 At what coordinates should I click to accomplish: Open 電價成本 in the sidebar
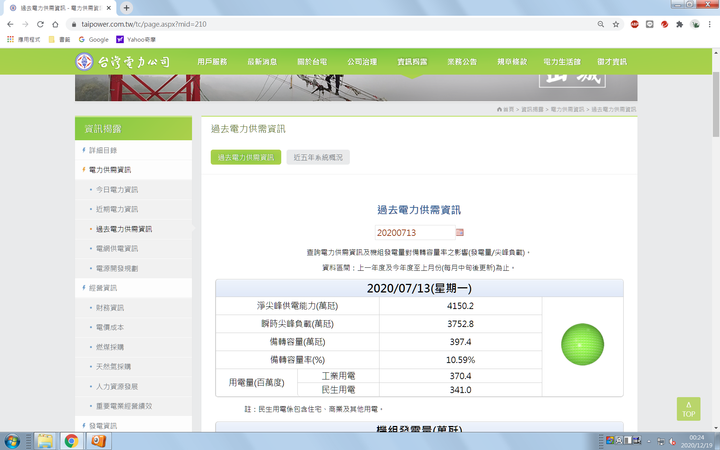coord(133,327)
